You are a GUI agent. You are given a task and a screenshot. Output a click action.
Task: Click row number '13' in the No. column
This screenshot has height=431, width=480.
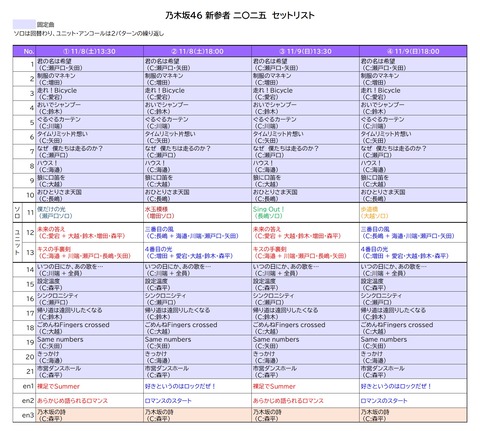30,252
